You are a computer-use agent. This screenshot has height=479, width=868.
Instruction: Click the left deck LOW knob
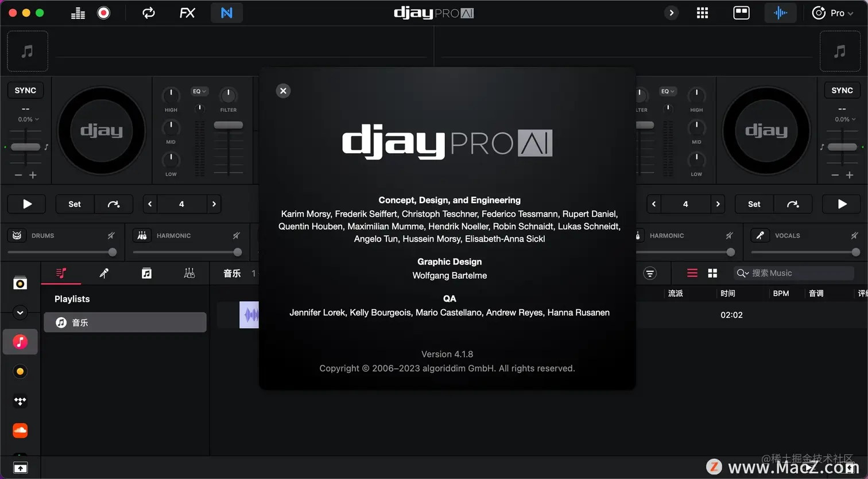click(171, 159)
